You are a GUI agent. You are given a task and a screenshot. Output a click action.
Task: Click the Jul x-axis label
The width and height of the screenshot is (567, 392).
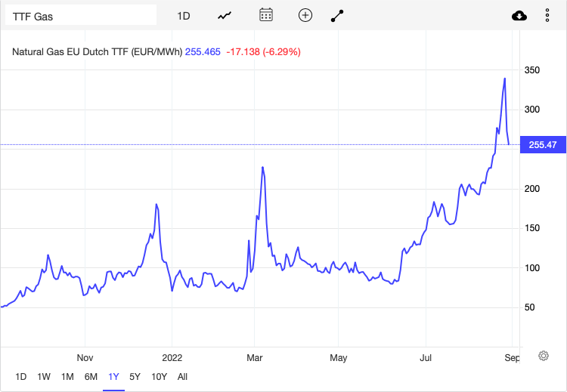click(x=426, y=358)
